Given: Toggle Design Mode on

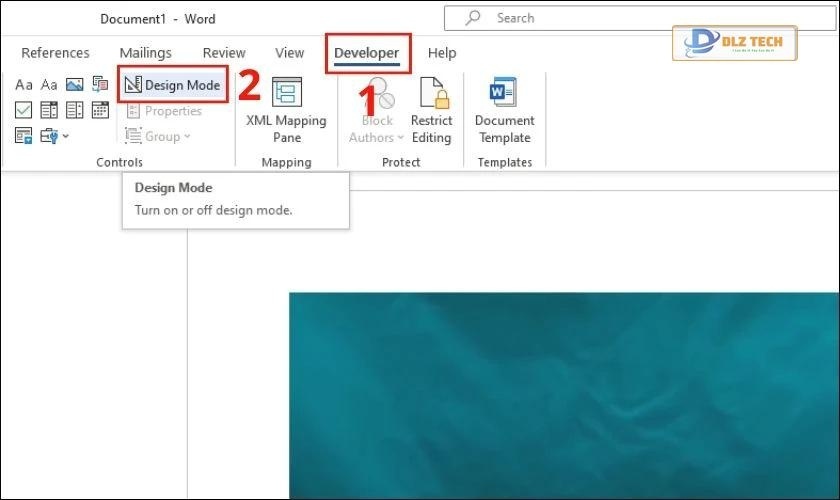Looking at the screenshot, I should click(x=172, y=85).
